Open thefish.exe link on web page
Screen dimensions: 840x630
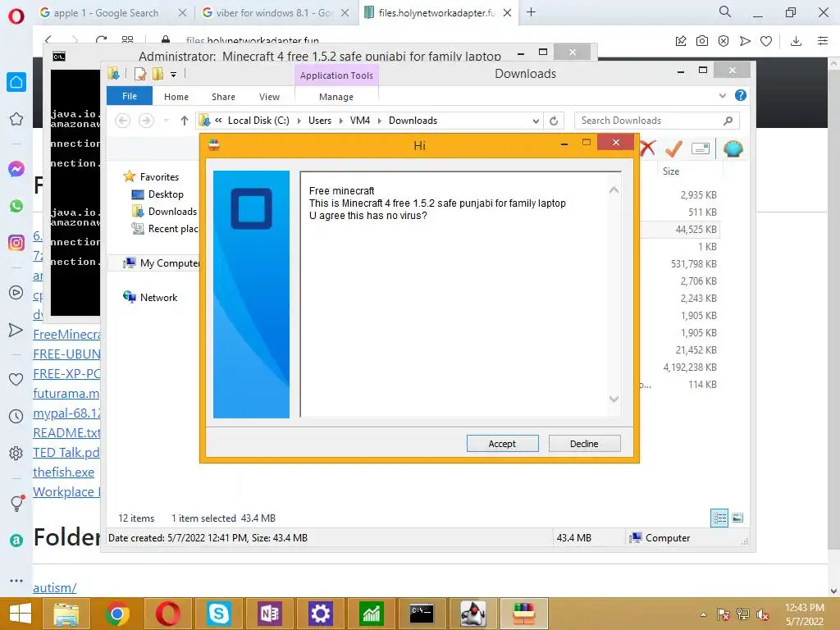(x=64, y=472)
